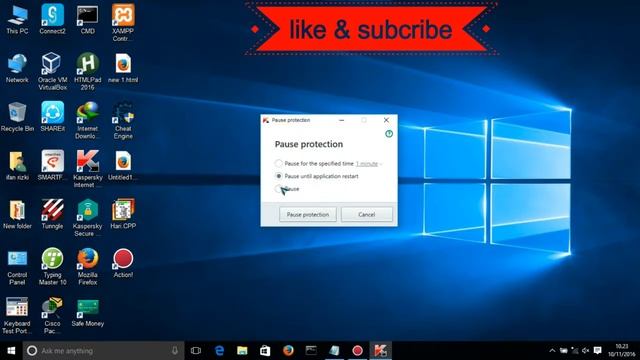Switch to Kaspersky on taskbar
Screen dimensions: 640x360
[x=380, y=351]
